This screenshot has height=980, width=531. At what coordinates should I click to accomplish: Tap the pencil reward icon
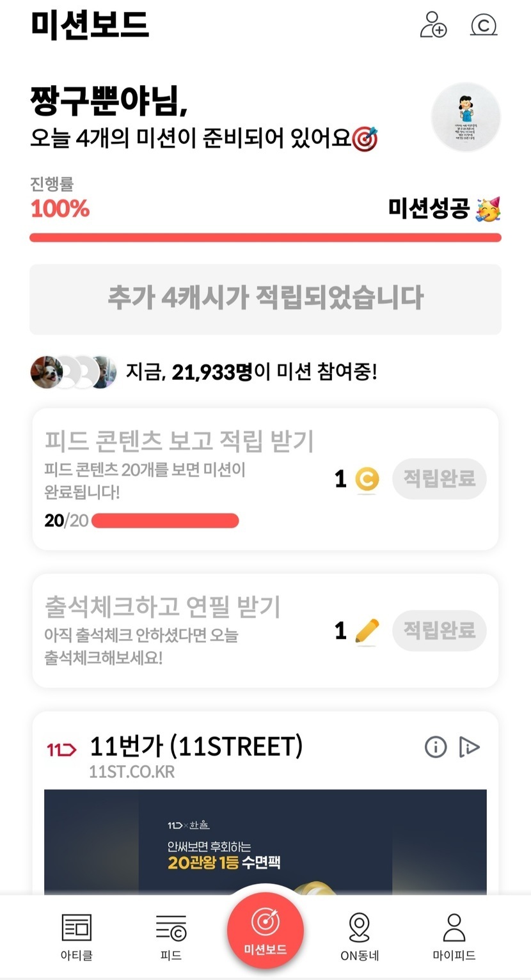click(x=367, y=631)
